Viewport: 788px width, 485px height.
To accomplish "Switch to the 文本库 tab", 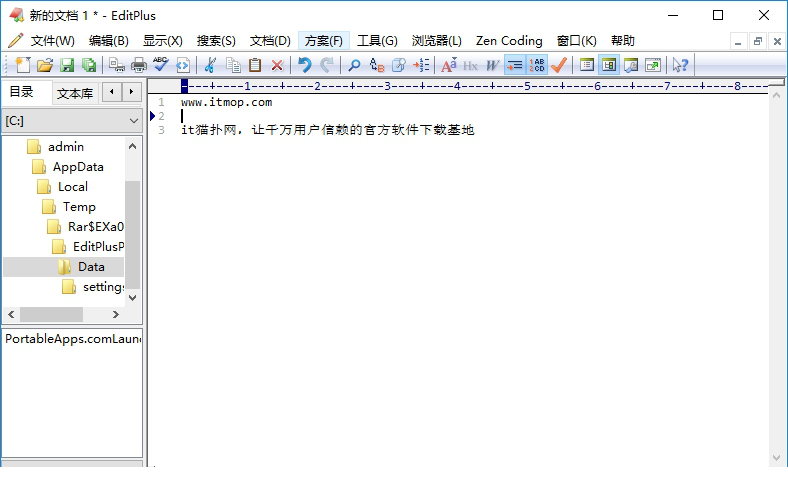I will [x=75, y=93].
